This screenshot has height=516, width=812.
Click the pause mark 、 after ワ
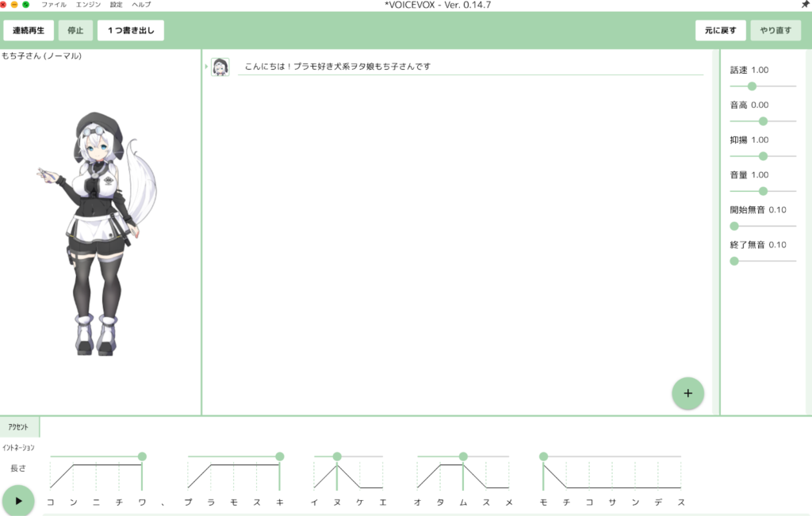point(163,503)
